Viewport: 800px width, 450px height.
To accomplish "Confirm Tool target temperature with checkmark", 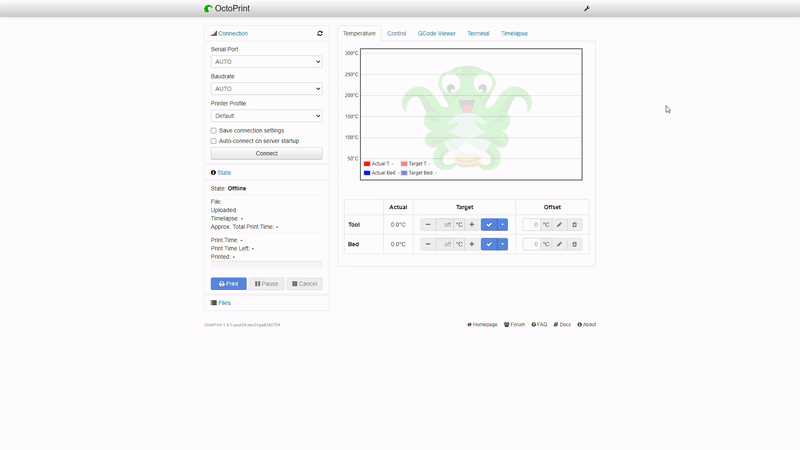I will (489, 224).
